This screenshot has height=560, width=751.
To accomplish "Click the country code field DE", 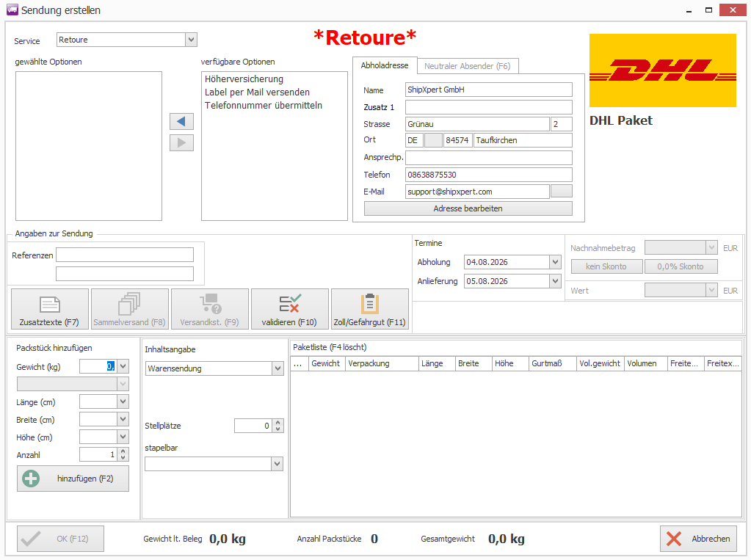I will [x=414, y=140].
